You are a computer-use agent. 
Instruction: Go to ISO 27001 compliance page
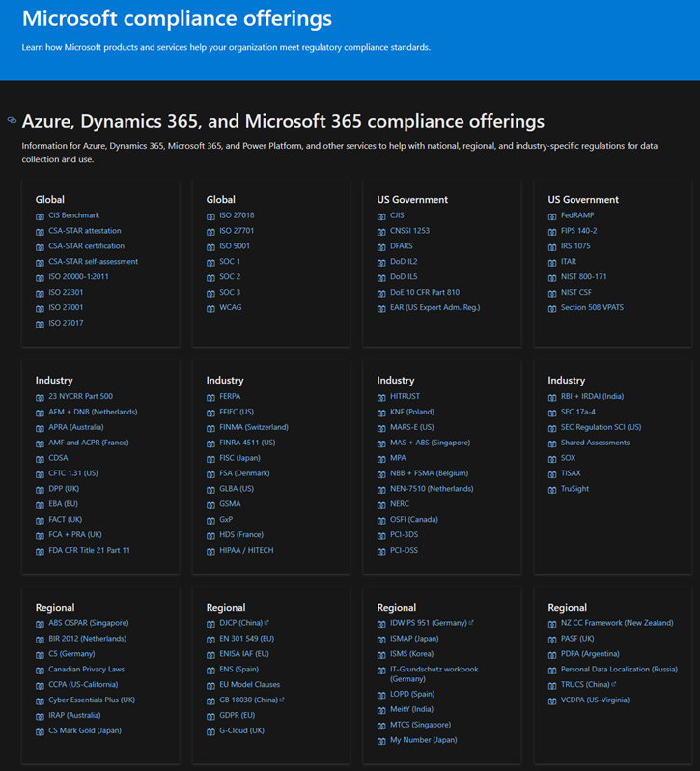click(x=66, y=307)
